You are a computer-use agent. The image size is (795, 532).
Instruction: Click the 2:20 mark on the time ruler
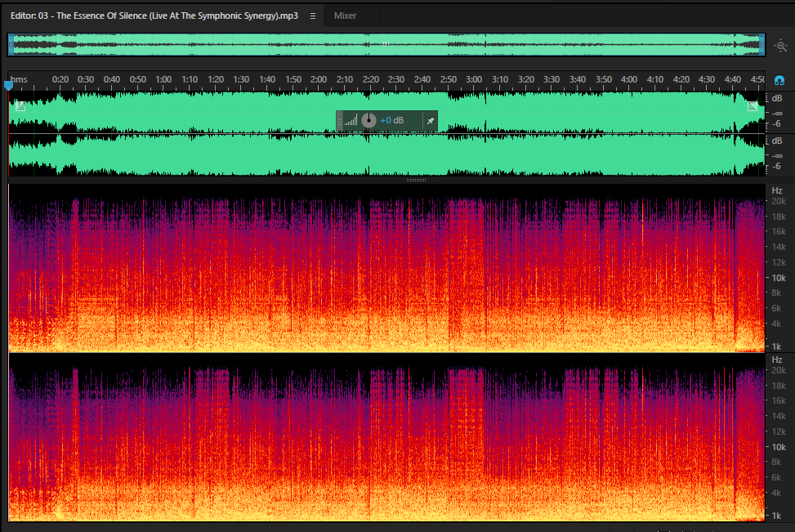[371, 79]
